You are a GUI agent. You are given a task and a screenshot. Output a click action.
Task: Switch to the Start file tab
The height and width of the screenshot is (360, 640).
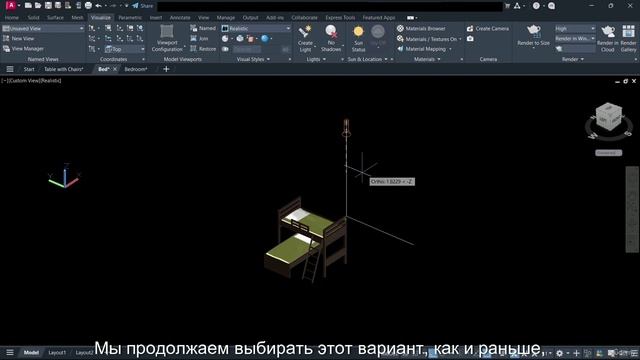(x=29, y=69)
